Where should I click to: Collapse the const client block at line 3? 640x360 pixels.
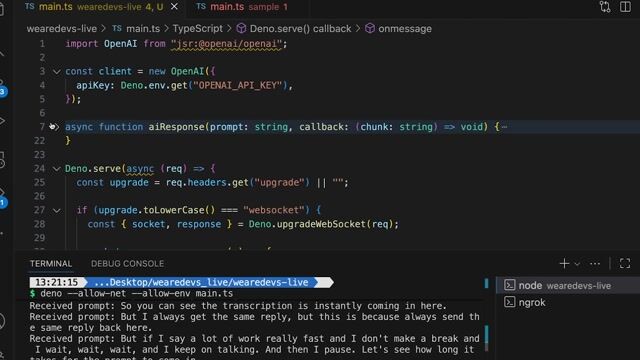[x=57, y=72]
